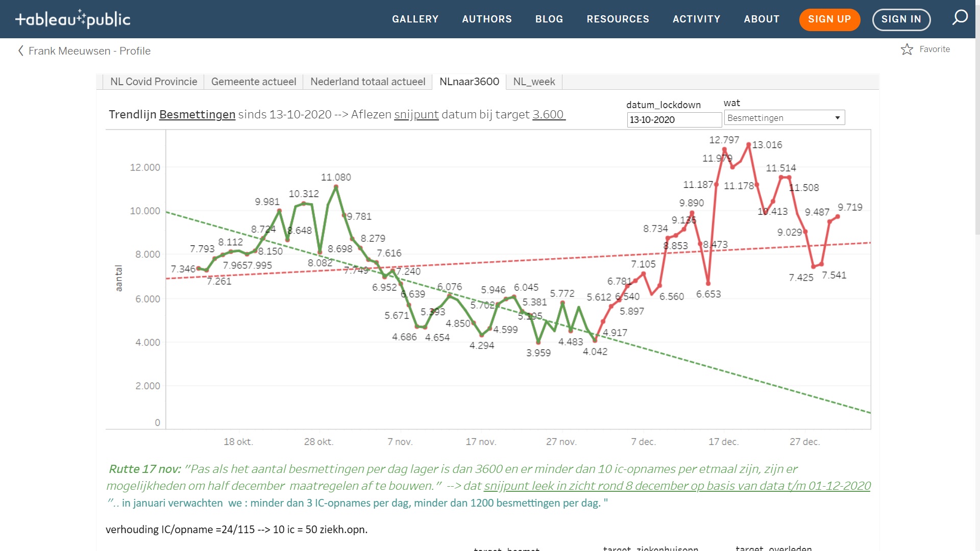Click the ACTIVITY navigation item

696,19
